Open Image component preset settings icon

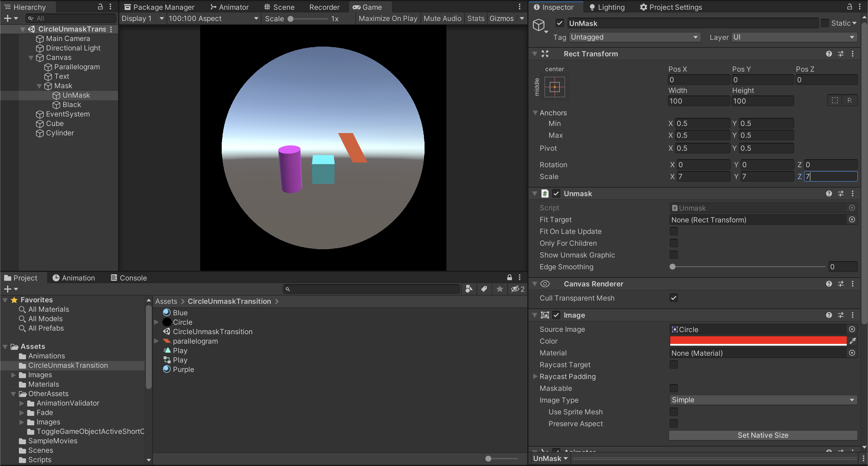841,315
